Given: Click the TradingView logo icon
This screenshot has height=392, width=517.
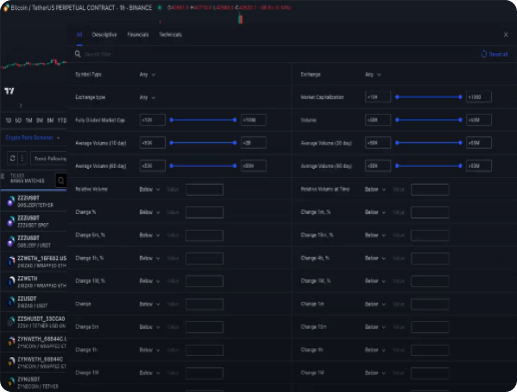Looking at the screenshot, I should pyautogui.click(x=9, y=91).
